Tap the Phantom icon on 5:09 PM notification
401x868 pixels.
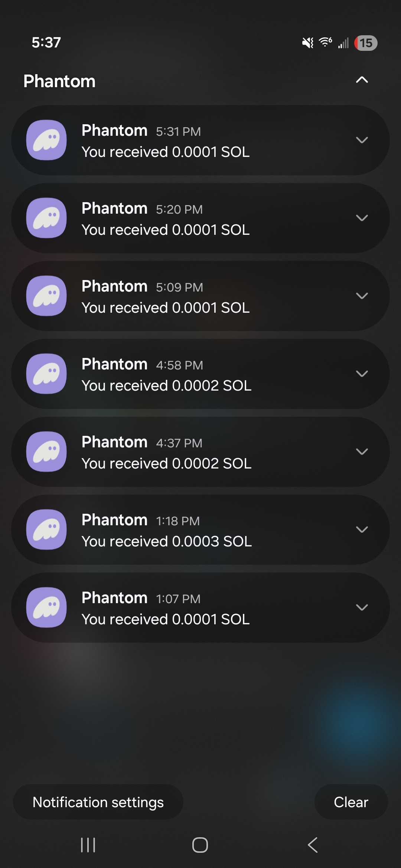coord(46,296)
